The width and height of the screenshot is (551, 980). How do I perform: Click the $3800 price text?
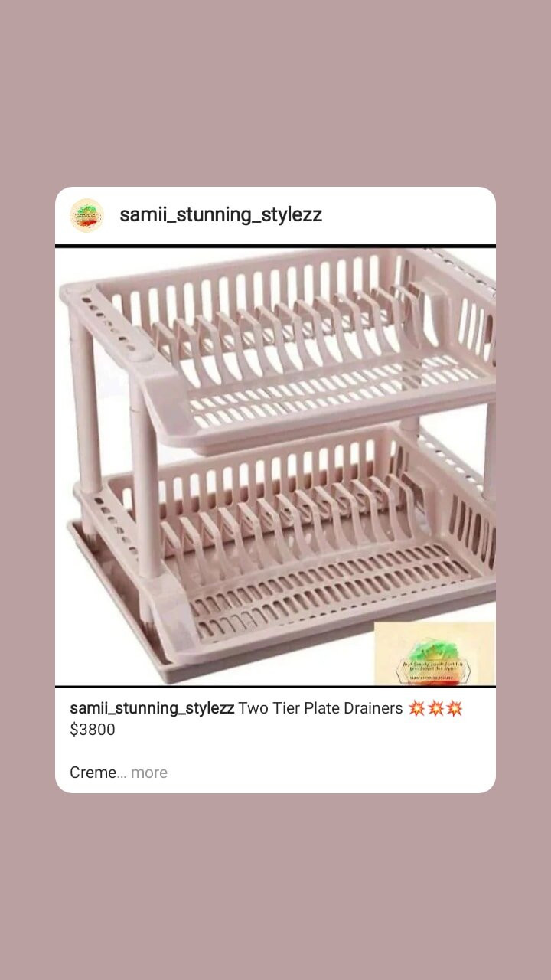click(x=93, y=730)
